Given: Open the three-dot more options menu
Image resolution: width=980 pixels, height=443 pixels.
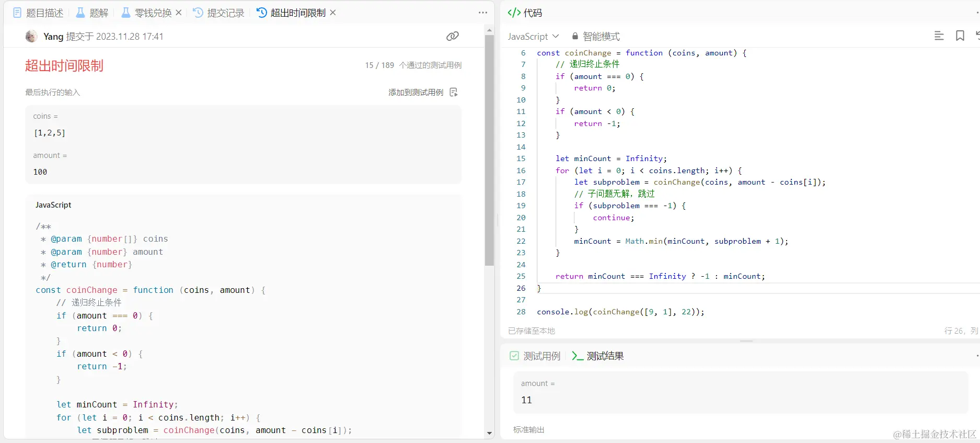Looking at the screenshot, I should (483, 13).
